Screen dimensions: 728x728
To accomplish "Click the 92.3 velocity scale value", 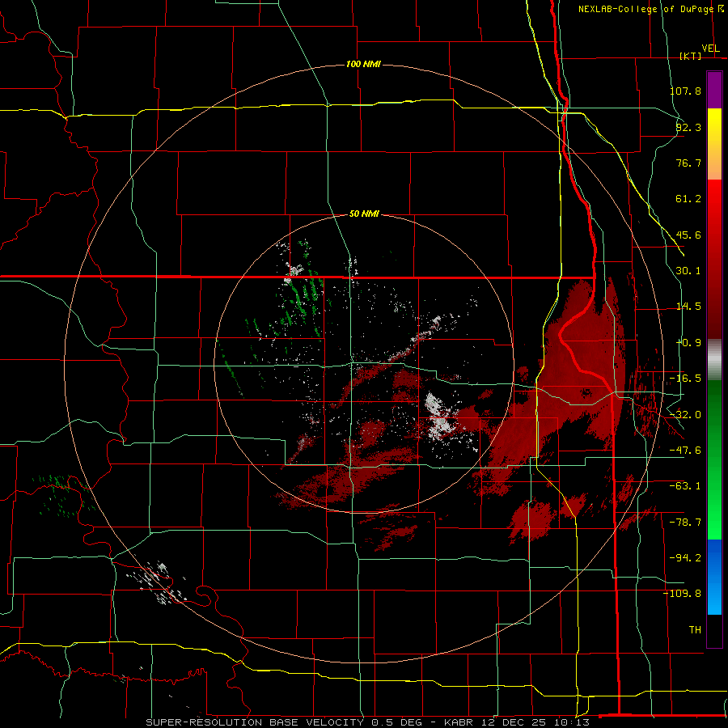I will click(x=688, y=127).
